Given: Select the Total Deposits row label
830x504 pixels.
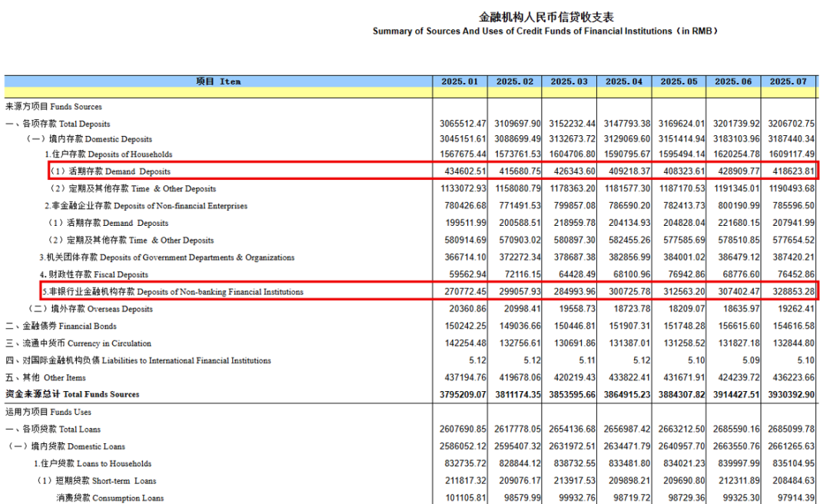Looking at the screenshot, I should click(x=58, y=124).
